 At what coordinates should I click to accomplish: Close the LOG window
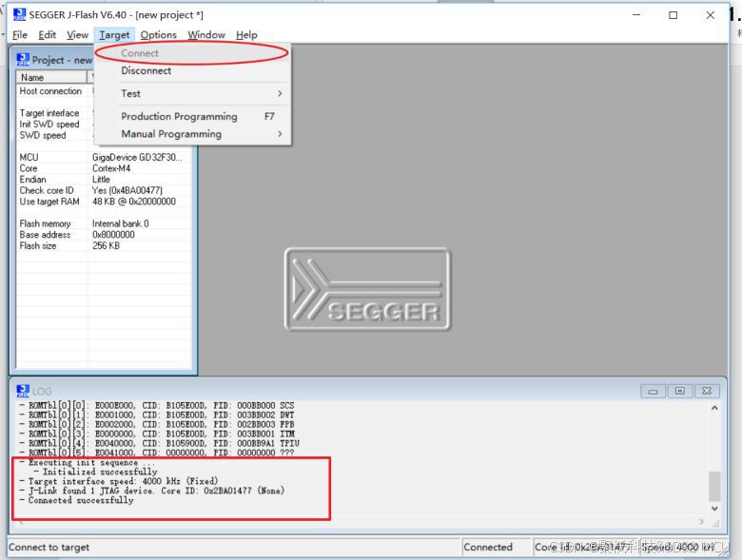(x=707, y=391)
